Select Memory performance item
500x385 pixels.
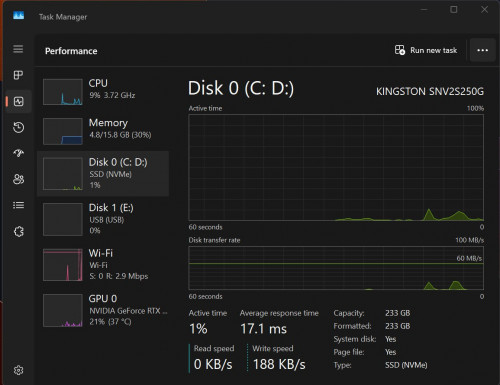[x=103, y=131]
